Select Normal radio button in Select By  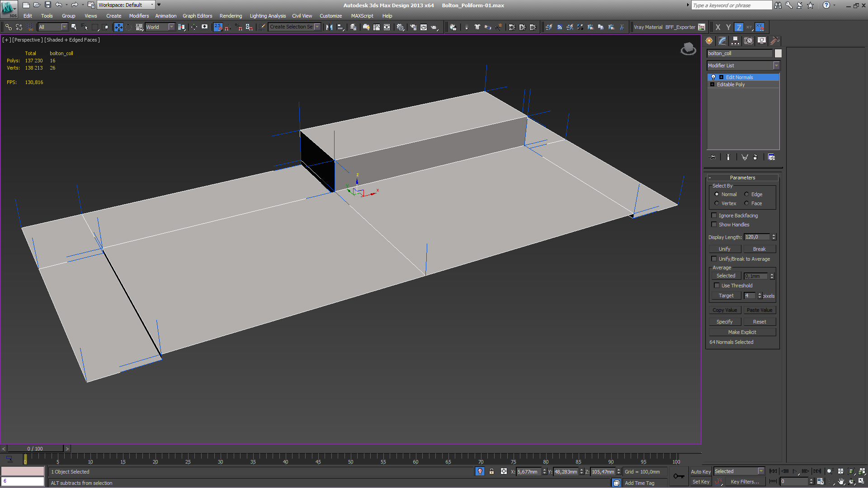(716, 194)
